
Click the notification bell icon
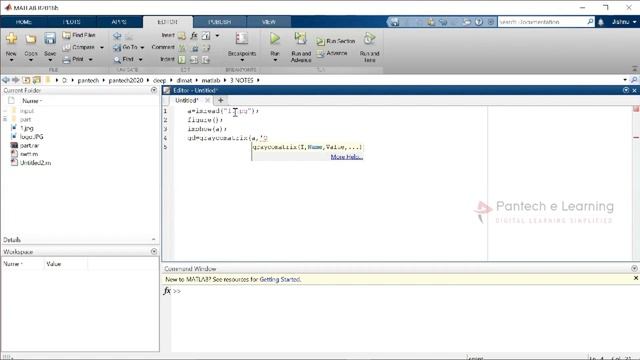[x=601, y=22]
